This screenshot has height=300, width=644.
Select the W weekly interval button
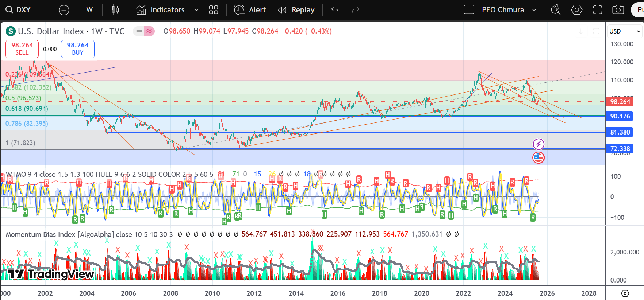click(89, 10)
